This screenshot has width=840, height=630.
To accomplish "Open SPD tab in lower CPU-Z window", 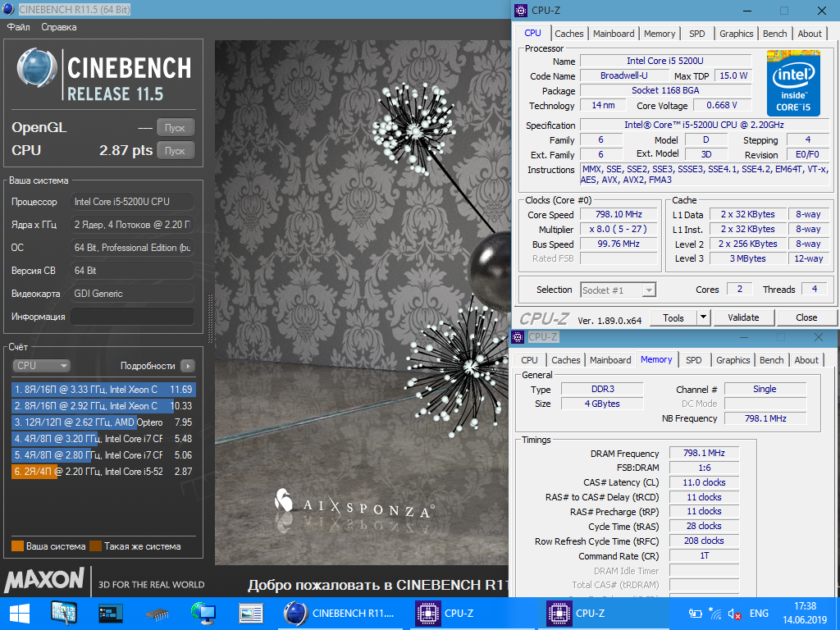I will pos(694,361).
